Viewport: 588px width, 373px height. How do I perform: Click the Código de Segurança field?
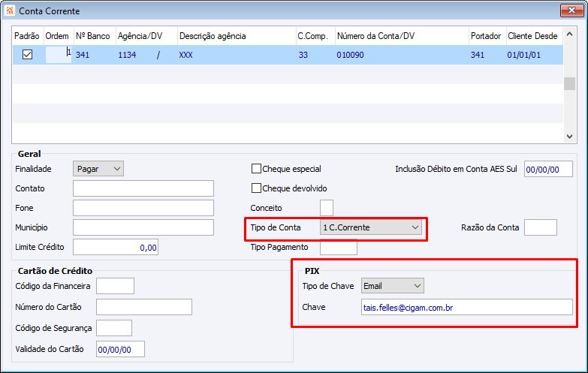pyautogui.click(x=114, y=328)
